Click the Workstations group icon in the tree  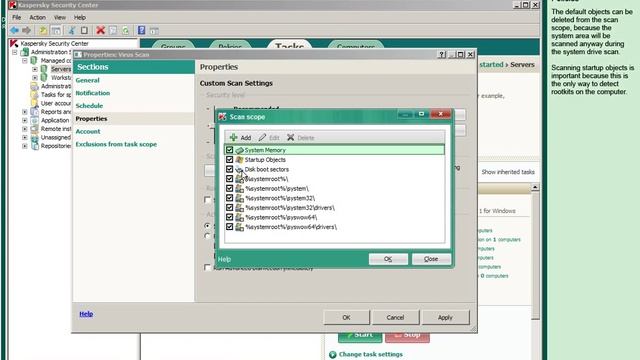tap(44, 78)
